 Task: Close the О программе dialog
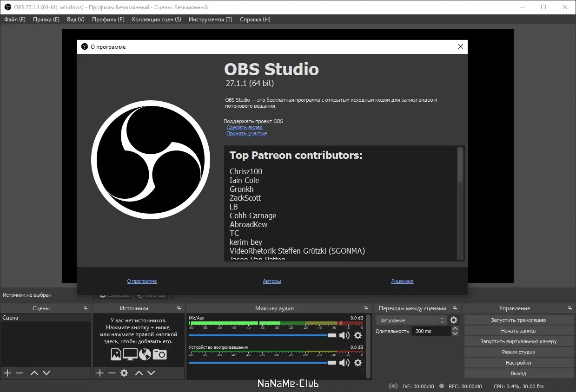point(461,46)
